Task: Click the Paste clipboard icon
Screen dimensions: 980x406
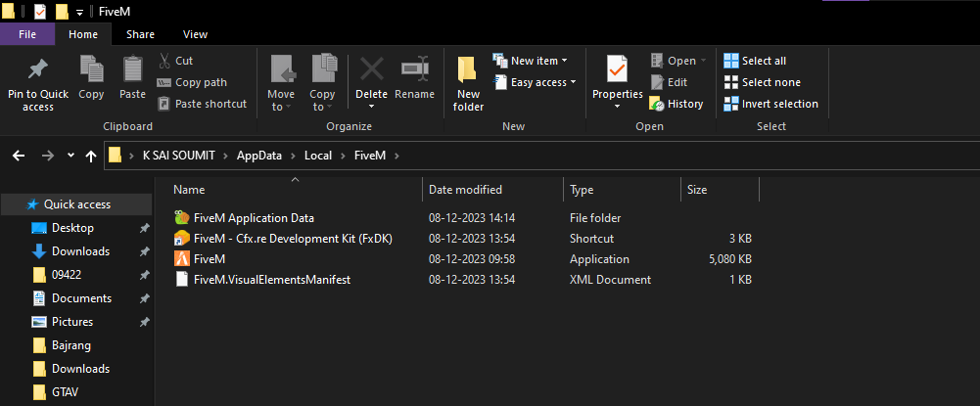Action: (132, 70)
